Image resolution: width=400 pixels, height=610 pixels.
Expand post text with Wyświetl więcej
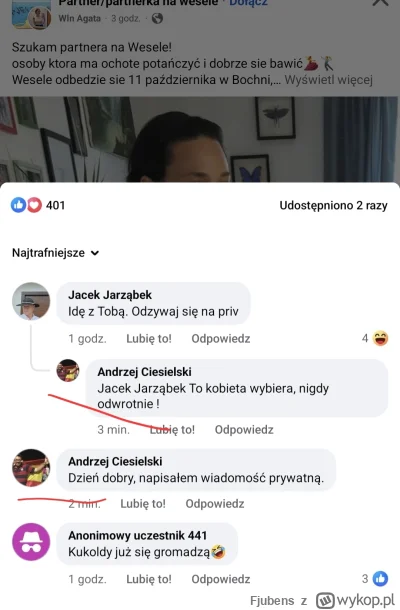[328, 80]
